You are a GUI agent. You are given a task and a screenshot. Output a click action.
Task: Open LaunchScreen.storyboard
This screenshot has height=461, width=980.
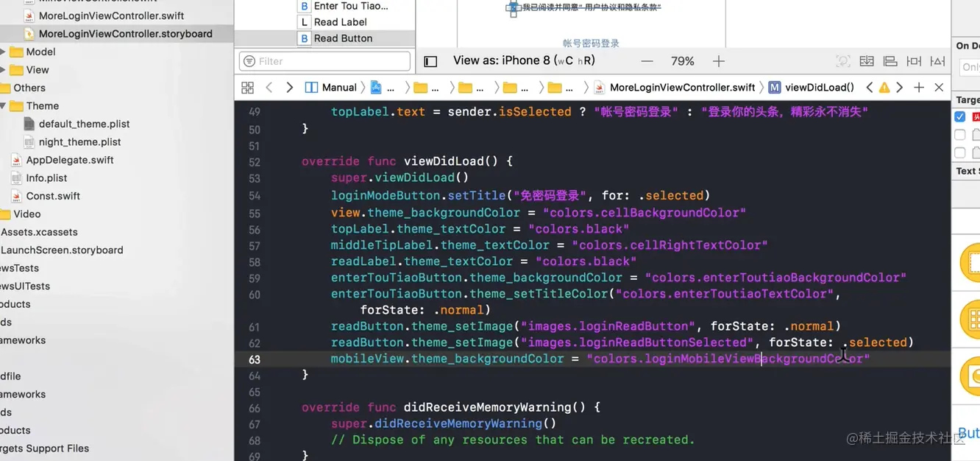(x=62, y=250)
